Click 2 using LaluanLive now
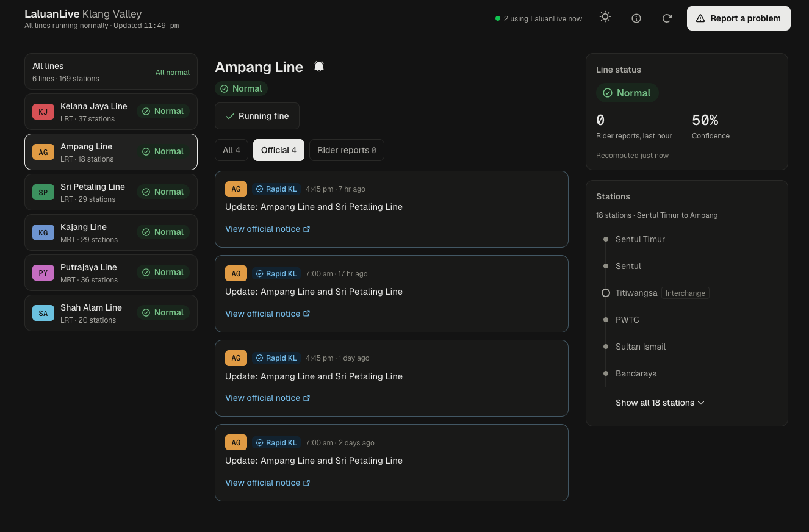This screenshot has width=809, height=532. (x=543, y=19)
